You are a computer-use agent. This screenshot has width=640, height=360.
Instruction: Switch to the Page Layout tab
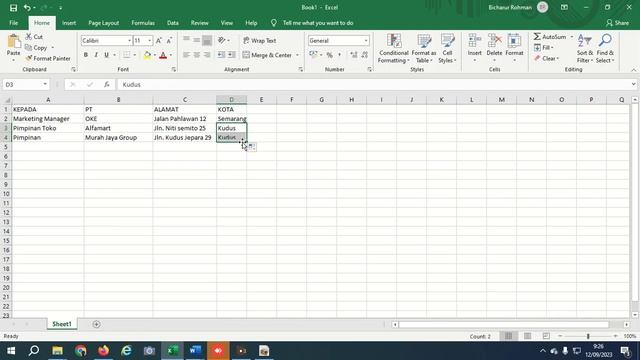(x=104, y=23)
